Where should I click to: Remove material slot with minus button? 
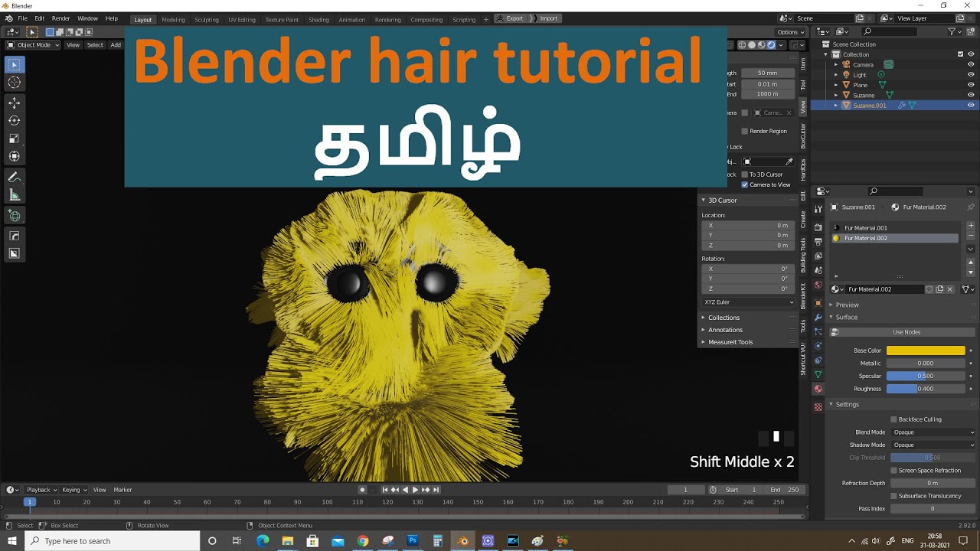tap(971, 236)
